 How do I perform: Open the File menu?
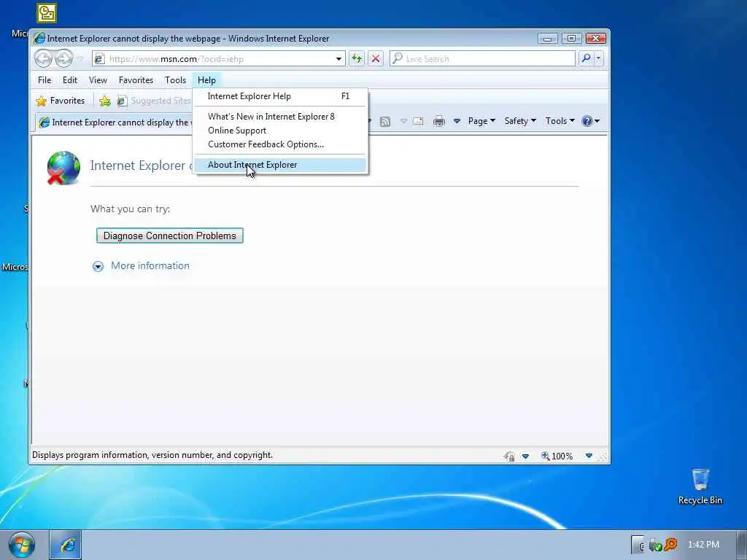[x=44, y=80]
